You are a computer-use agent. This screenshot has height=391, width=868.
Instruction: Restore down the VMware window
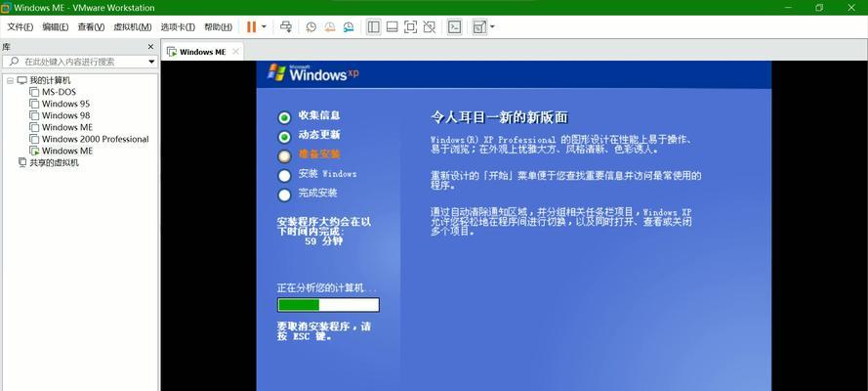820,7
